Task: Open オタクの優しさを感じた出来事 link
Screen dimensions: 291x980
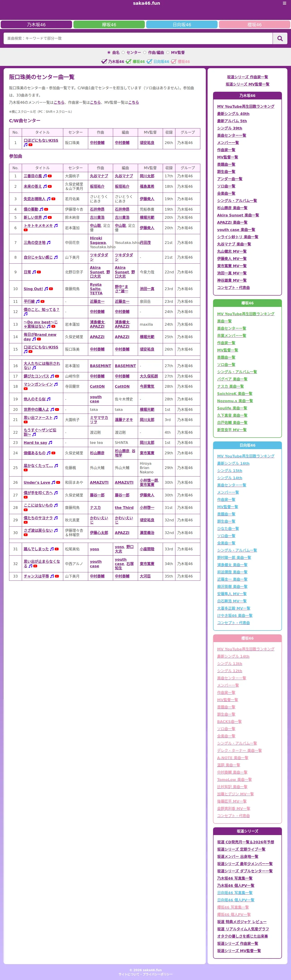Action: coord(242,936)
